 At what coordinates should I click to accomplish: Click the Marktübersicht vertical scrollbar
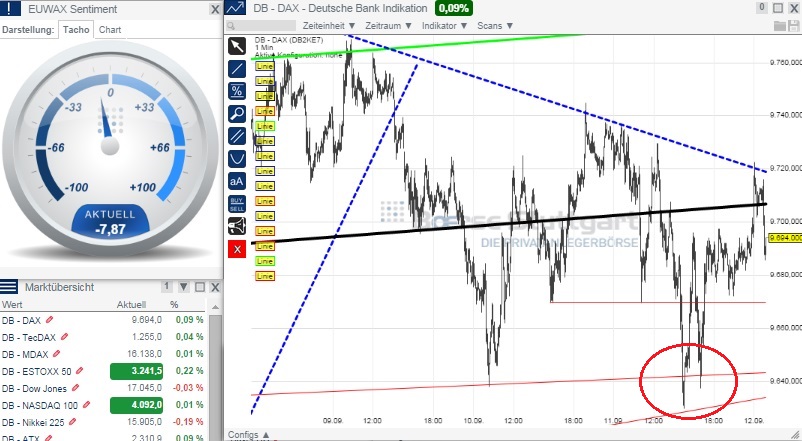pyautogui.click(x=215, y=376)
